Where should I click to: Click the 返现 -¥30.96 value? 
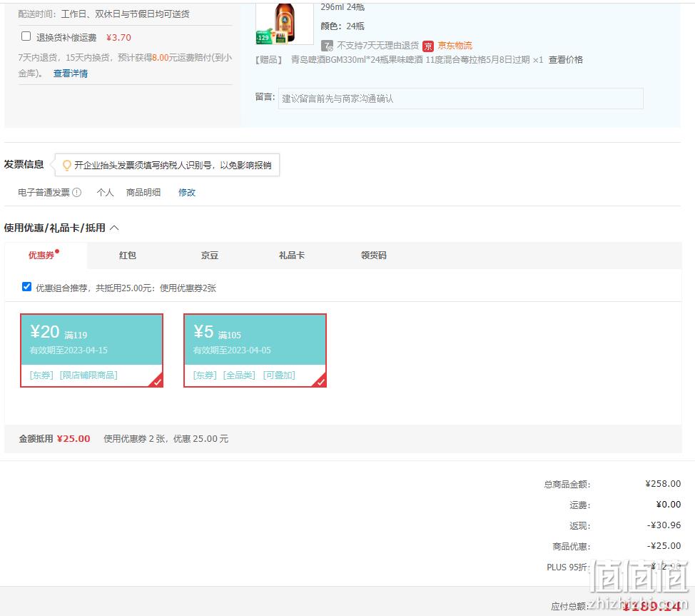point(664,525)
